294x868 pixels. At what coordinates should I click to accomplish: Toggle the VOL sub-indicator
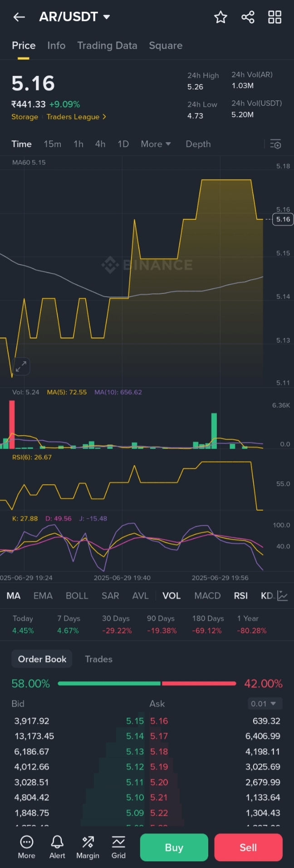[171, 595]
